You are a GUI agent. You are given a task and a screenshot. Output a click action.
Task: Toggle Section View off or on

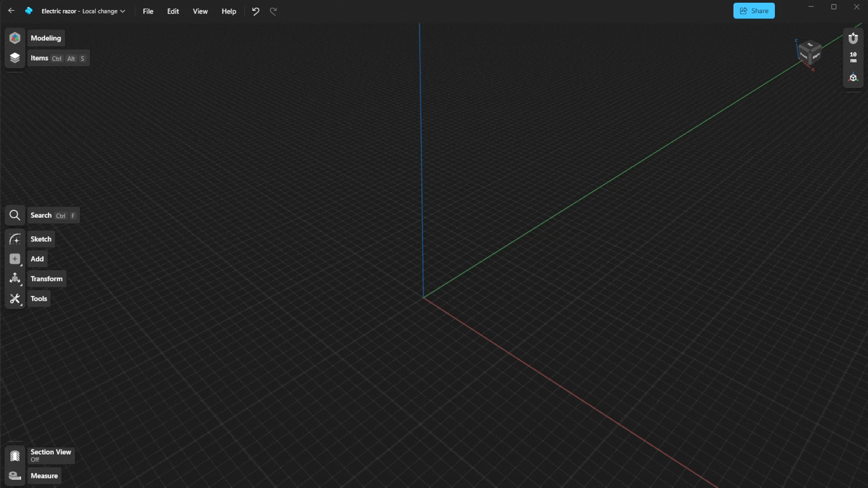15,455
